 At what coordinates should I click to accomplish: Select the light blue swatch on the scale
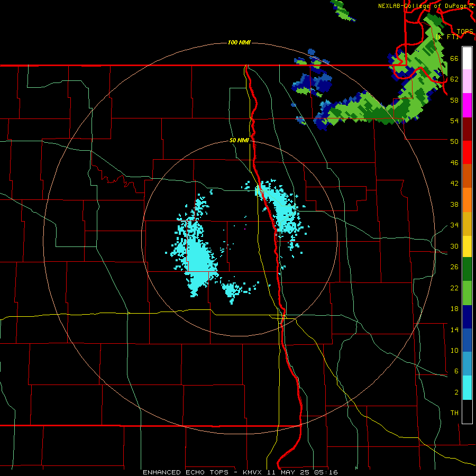coord(467,364)
